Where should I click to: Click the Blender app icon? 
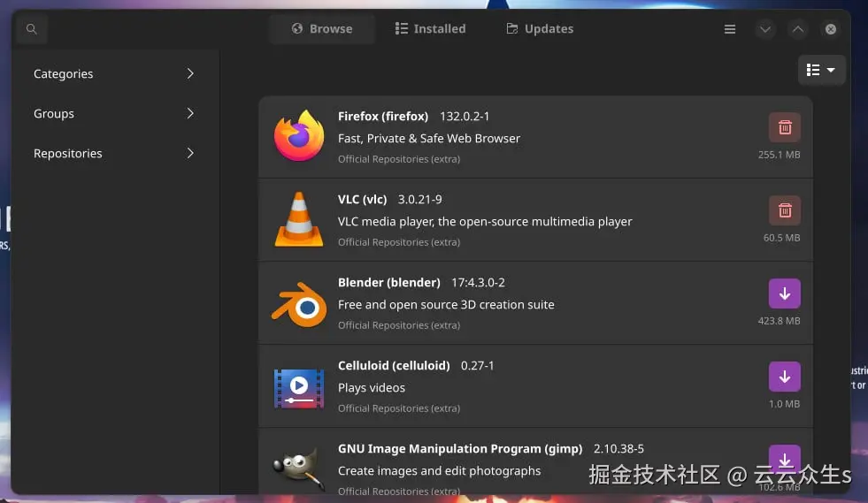pos(299,304)
